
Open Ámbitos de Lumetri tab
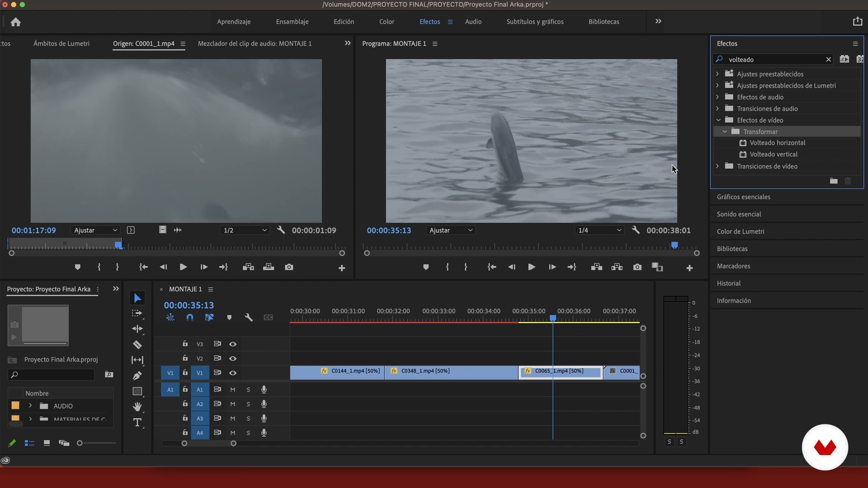[61, 43]
